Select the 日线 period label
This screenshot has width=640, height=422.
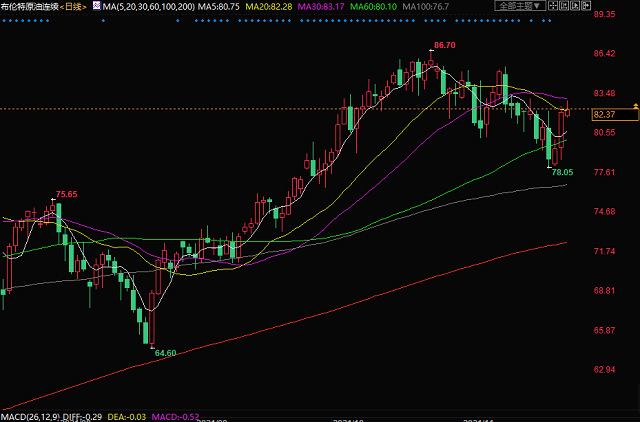pyautogui.click(x=71, y=7)
